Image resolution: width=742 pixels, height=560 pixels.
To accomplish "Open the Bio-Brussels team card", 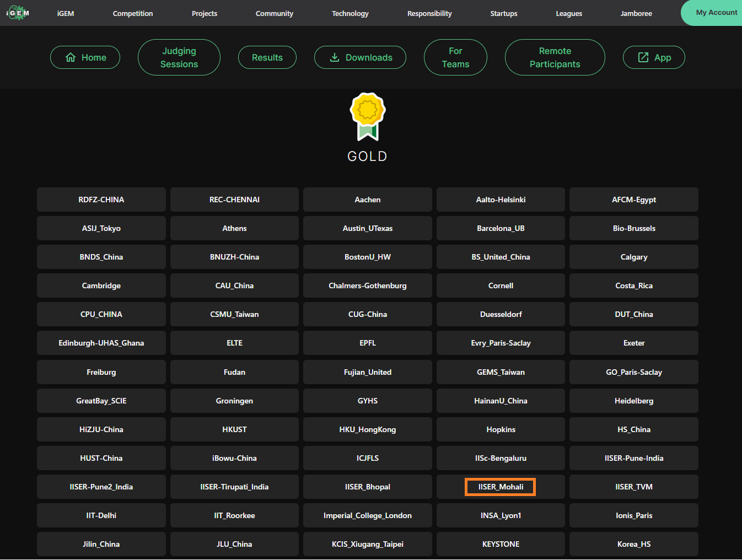I will point(634,228).
